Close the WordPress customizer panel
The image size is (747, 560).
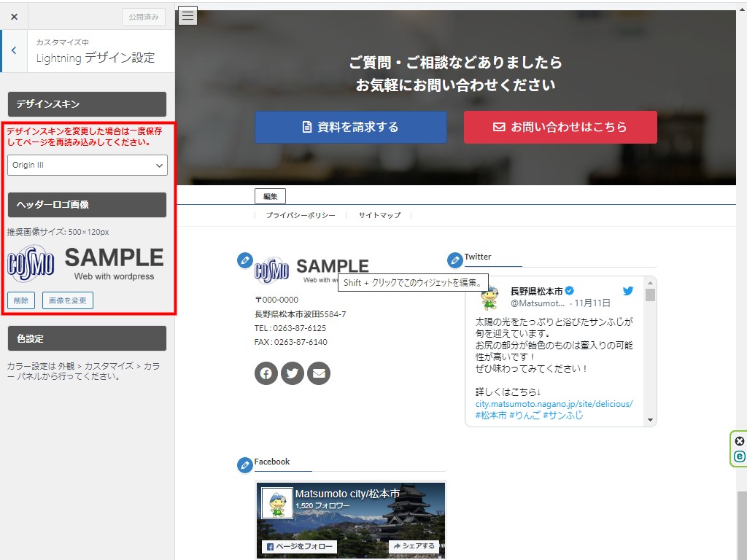coord(14,16)
